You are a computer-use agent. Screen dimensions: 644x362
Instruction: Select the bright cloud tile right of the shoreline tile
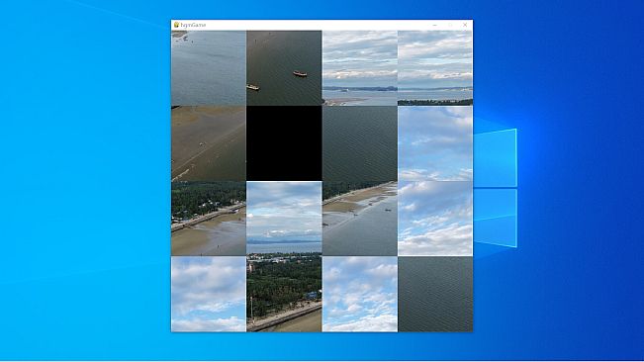[435, 219]
